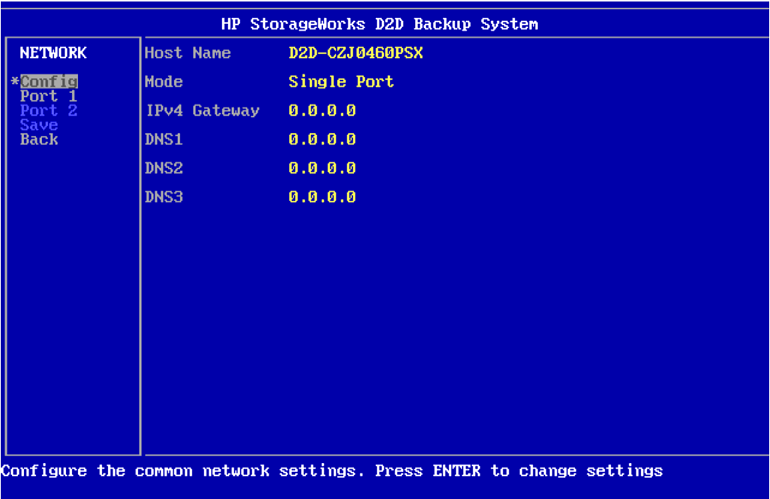Click the HP StorageWorks D2D Backup System title
The height and width of the screenshot is (499, 770).
pos(380,24)
